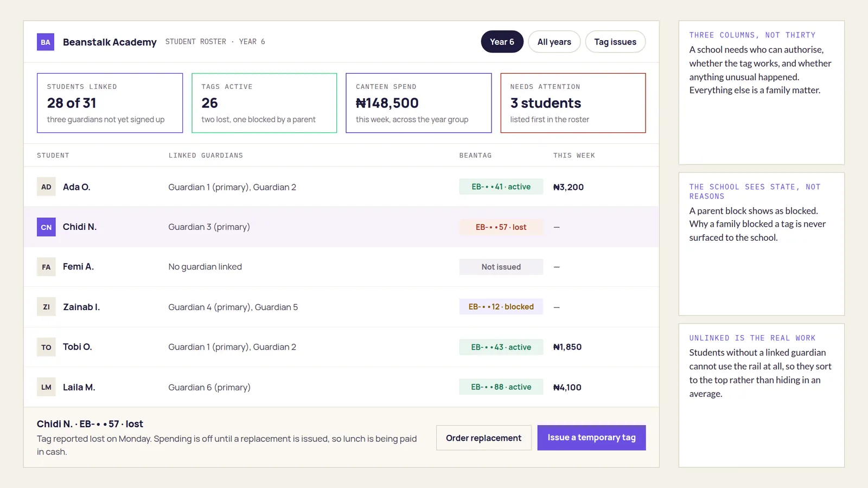Select the Year 6 filter tab
Viewport: 868px width, 488px height.
point(502,42)
